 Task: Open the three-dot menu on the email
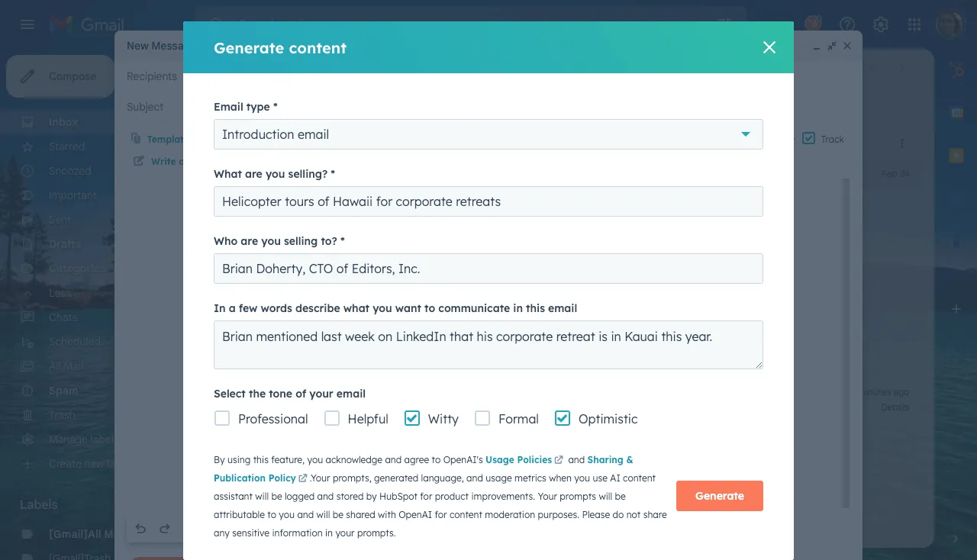(901, 143)
